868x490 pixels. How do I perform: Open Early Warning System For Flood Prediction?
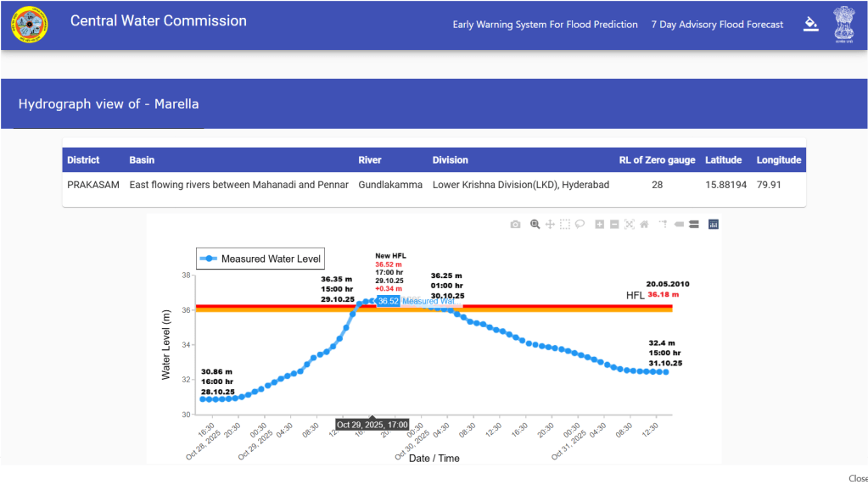pyautogui.click(x=545, y=25)
